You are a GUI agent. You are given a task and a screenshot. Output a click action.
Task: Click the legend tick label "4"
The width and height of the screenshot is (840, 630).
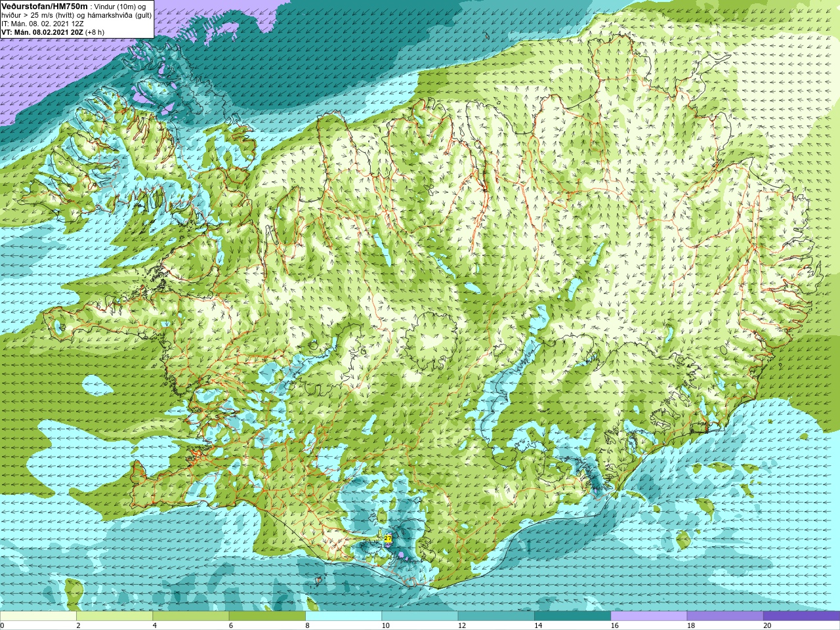pos(154,625)
